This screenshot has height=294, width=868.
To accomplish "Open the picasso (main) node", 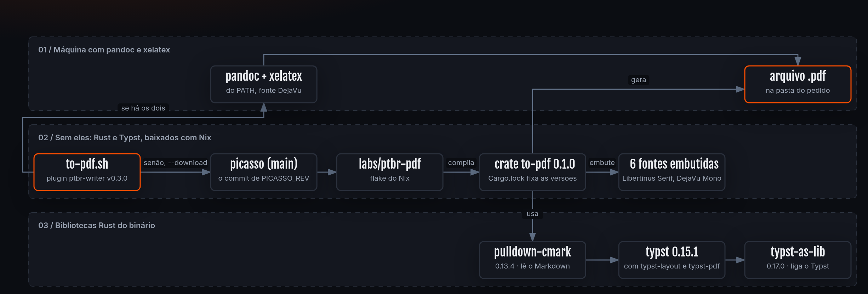I will (x=264, y=172).
